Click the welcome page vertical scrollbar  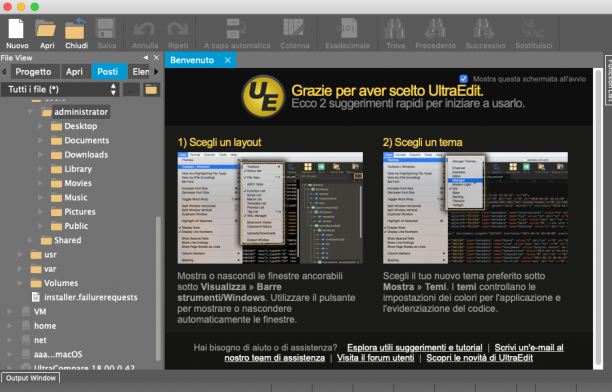[598, 217]
